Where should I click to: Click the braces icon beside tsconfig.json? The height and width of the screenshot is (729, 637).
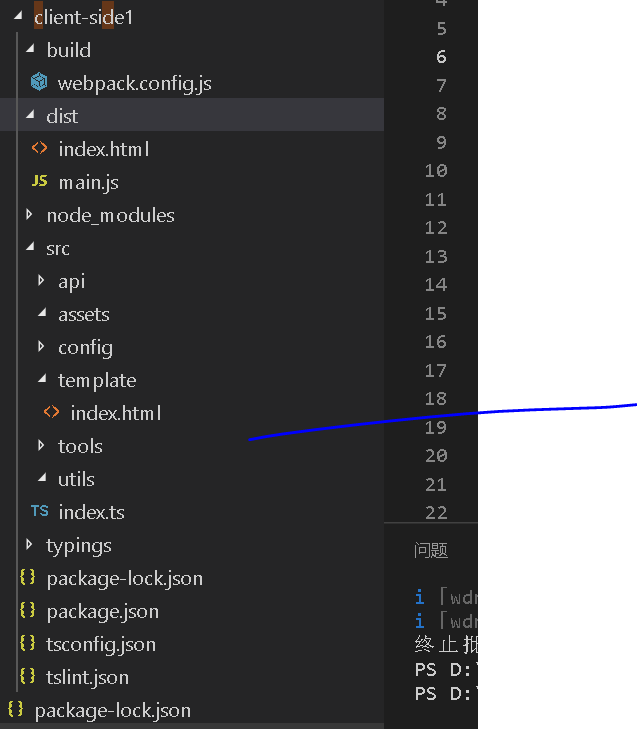[x=27, y=643]
